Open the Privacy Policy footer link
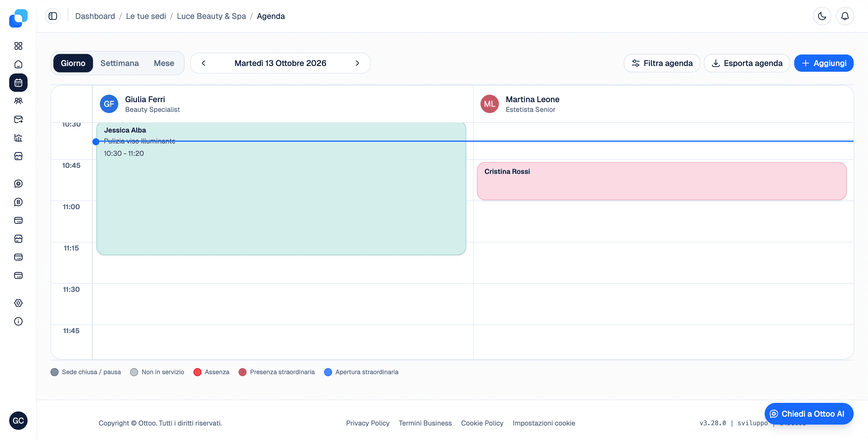 click(x=368, y=423)
